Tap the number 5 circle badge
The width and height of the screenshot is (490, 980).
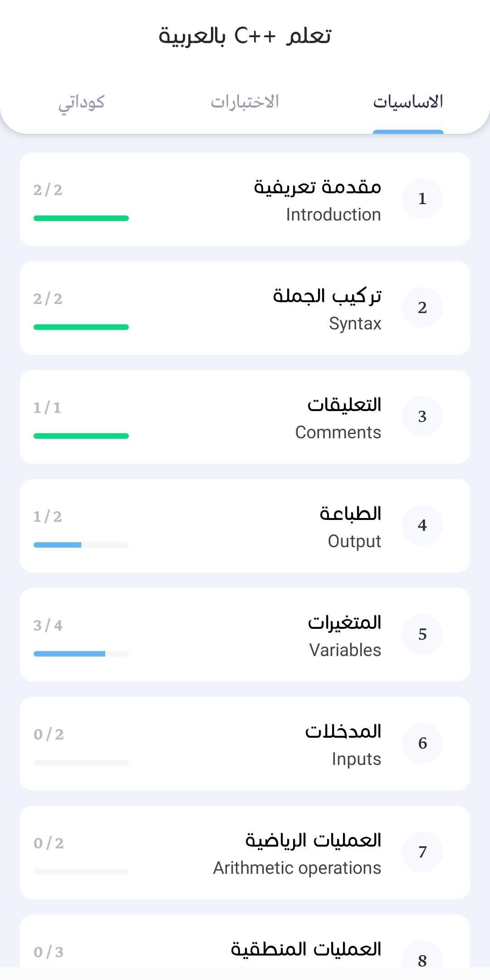coord(422,634)
